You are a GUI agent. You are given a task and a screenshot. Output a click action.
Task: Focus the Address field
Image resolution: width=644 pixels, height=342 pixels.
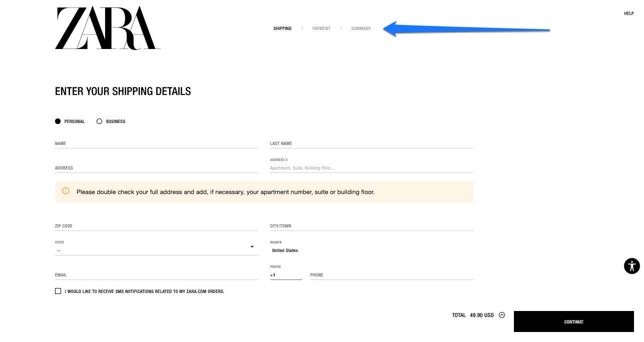157,168
